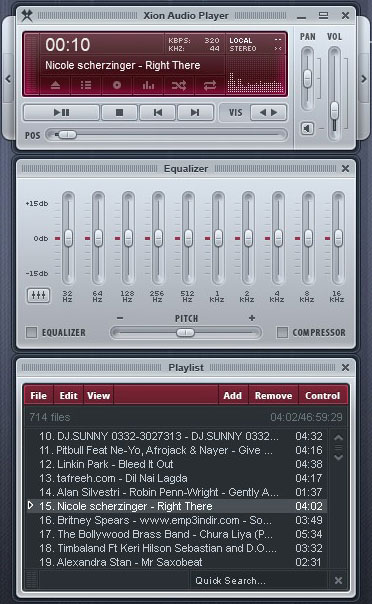Click pitch plus sign
The height and width of the screenshot is (604, 372).
coord(252,318)
